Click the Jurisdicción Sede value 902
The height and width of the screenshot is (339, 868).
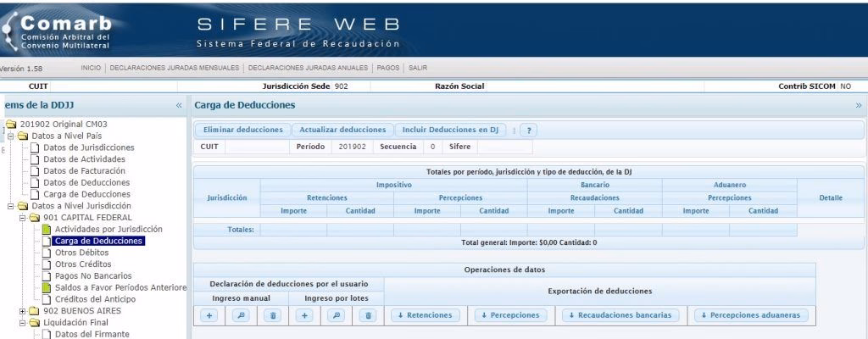[342, 86]
